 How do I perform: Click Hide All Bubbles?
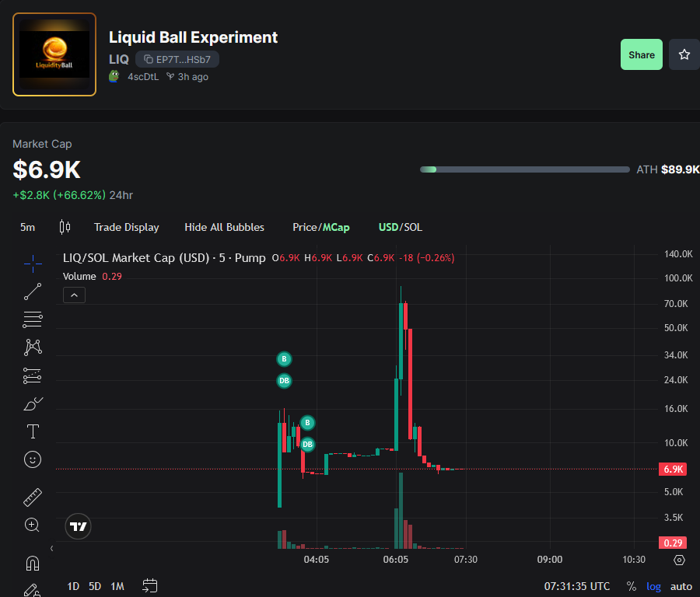(224, 227)
